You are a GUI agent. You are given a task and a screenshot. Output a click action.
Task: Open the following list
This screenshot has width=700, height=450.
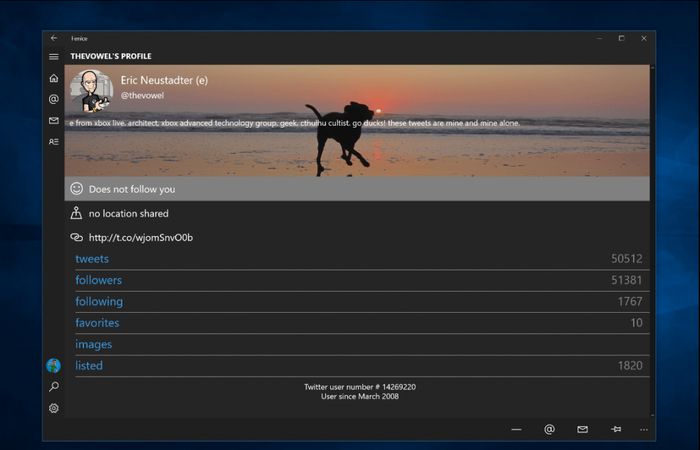pos(99,302)
